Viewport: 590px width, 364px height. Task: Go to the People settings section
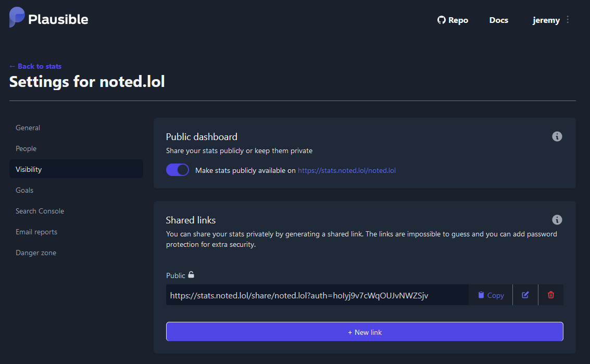point(26,148)
